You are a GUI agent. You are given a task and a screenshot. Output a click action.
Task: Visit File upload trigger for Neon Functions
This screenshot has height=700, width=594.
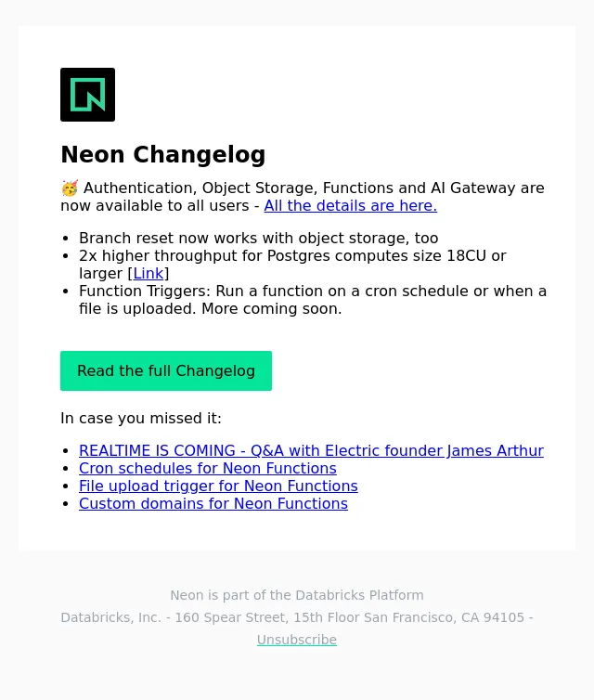pyautogui.click(x=218, y=486)
